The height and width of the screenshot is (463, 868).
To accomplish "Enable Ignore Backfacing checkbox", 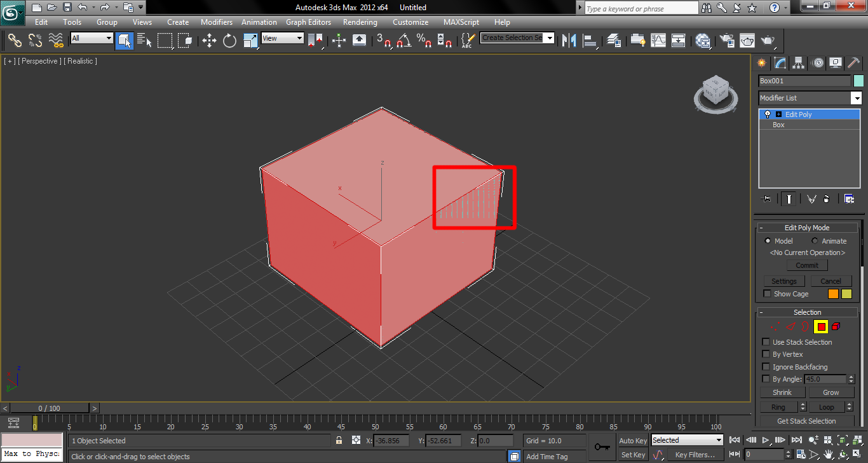I will tap(766, 367).
